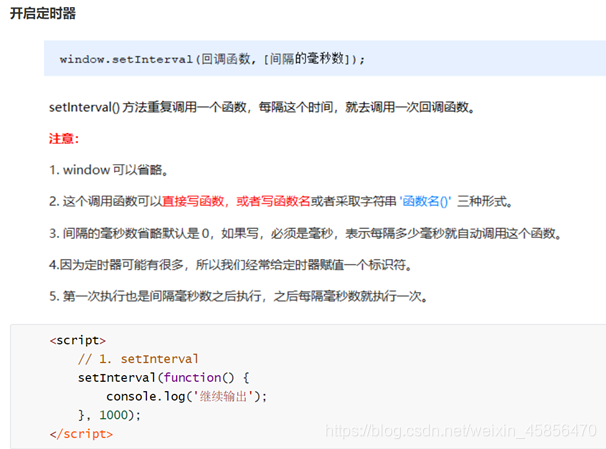Click the heading 开启定时器

[x=43, y=14]
